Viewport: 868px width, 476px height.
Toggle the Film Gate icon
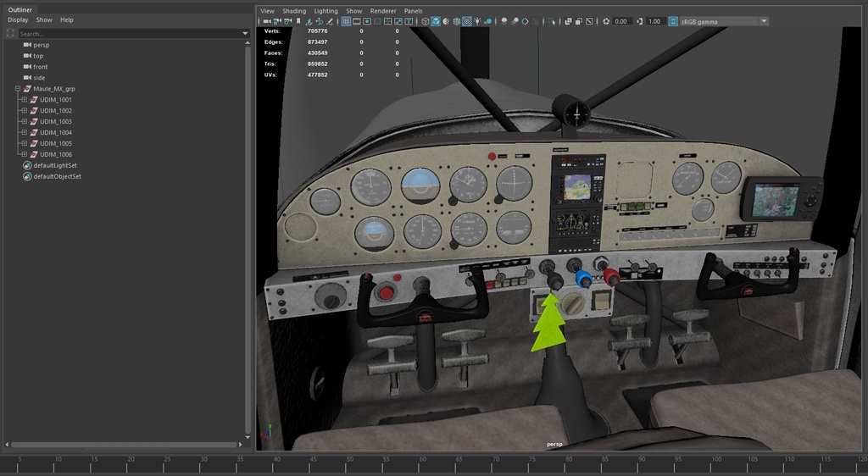pyautogui.click(x=356, y=21)
